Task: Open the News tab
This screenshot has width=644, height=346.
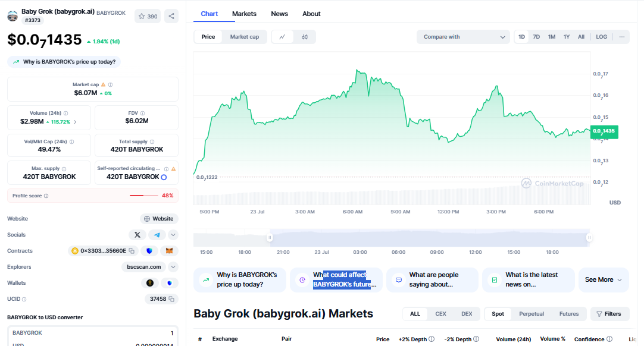Action: 279,14
